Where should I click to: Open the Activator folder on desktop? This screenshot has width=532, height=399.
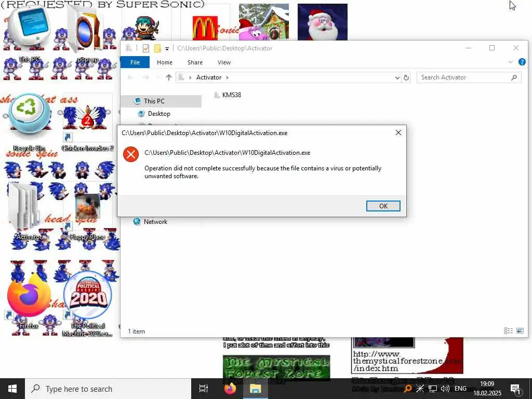tap(29, 211)
